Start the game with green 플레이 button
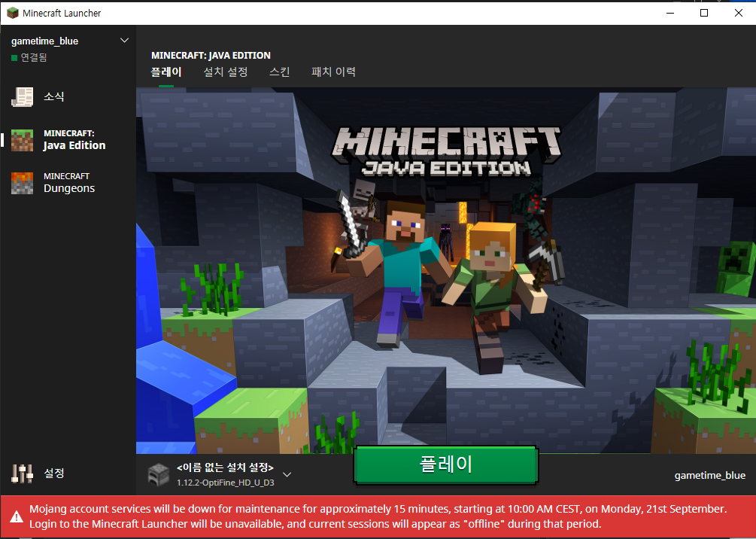The height and width of the screenshot is (539, 756). click(446, 464)
